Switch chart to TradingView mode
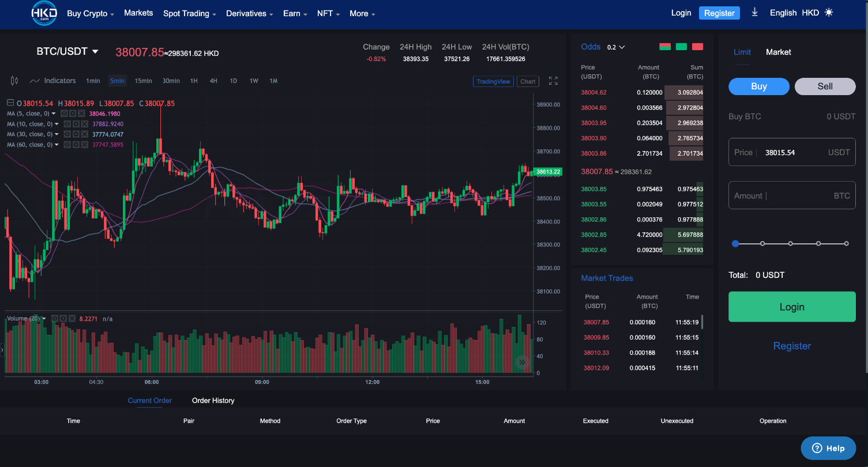868x467 pixels. [493, 81]
